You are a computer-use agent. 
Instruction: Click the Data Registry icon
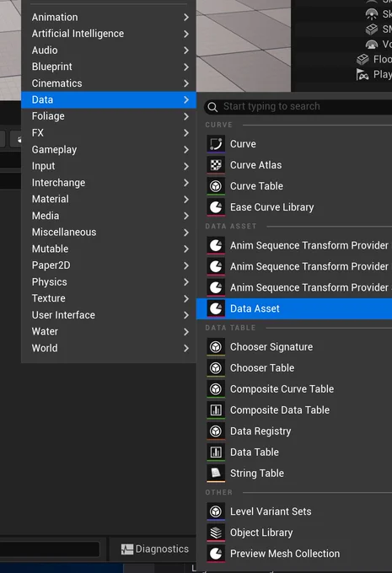click(x=216, y=431)
